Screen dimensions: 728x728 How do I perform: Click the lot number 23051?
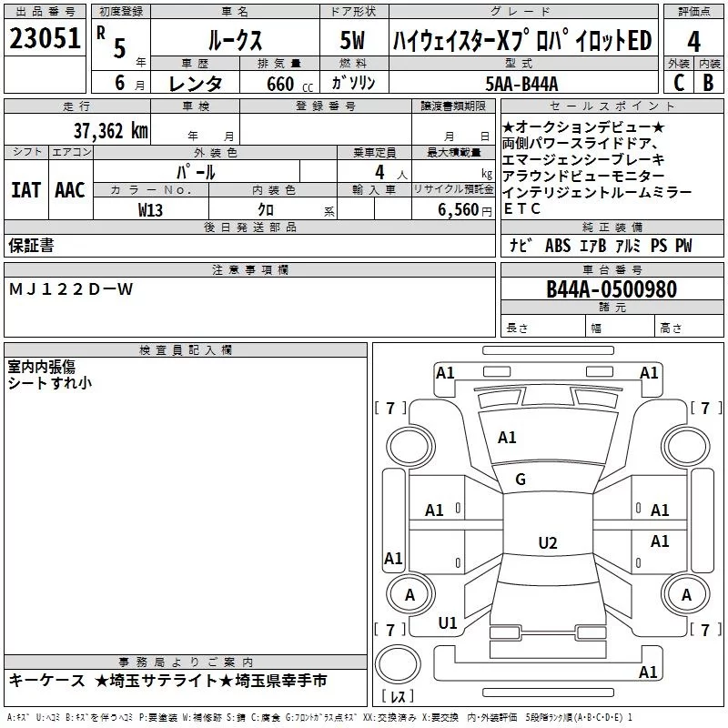[45, 38]
